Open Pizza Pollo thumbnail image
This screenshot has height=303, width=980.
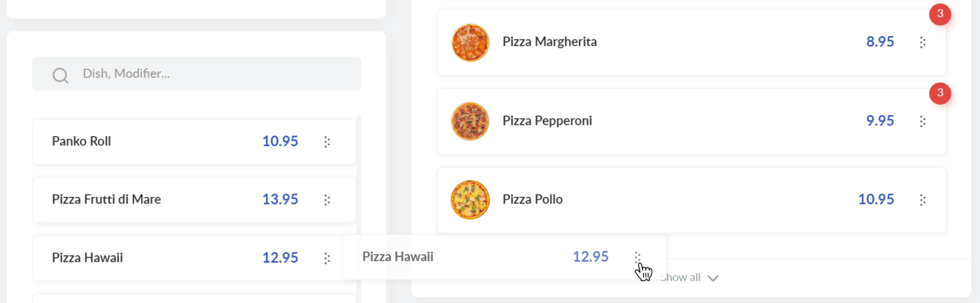click(470, 200)
